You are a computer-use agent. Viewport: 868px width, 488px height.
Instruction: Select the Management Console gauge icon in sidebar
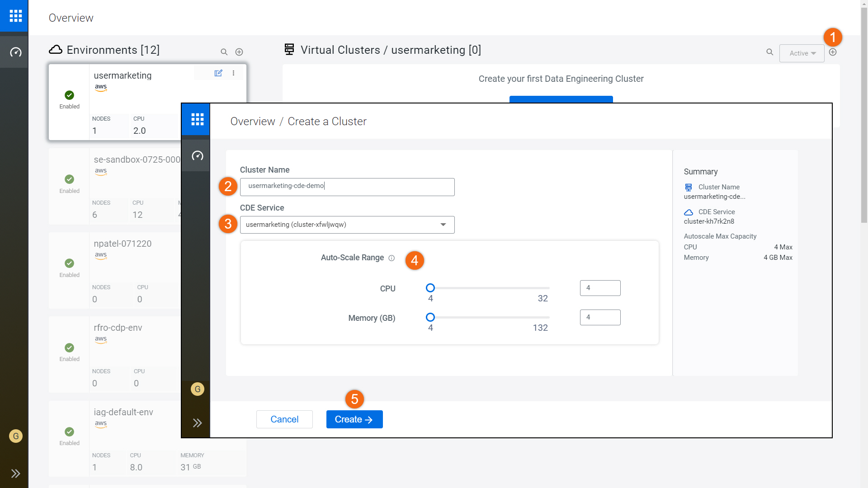15,52
